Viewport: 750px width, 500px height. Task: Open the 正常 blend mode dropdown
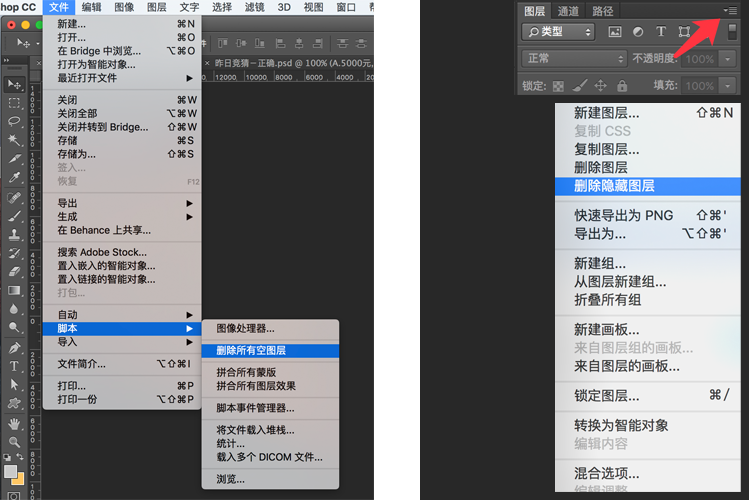(x=574, y=59)
